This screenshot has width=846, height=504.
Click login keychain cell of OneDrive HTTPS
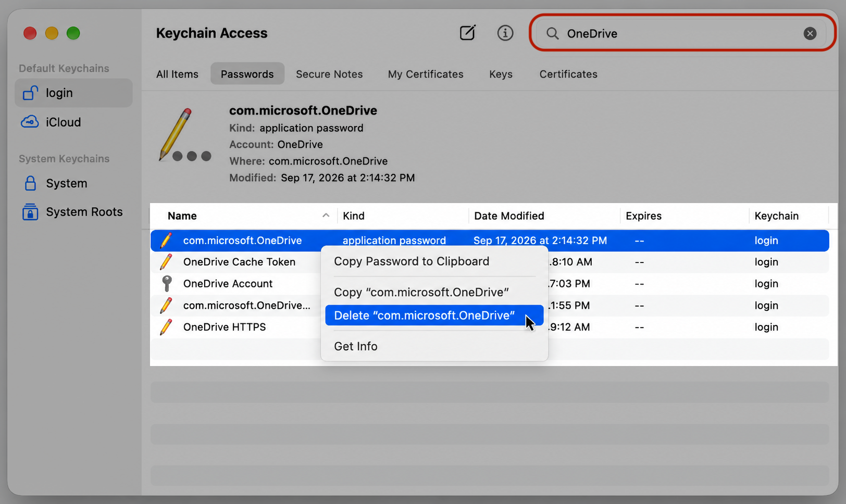click(x=766, y=327)
